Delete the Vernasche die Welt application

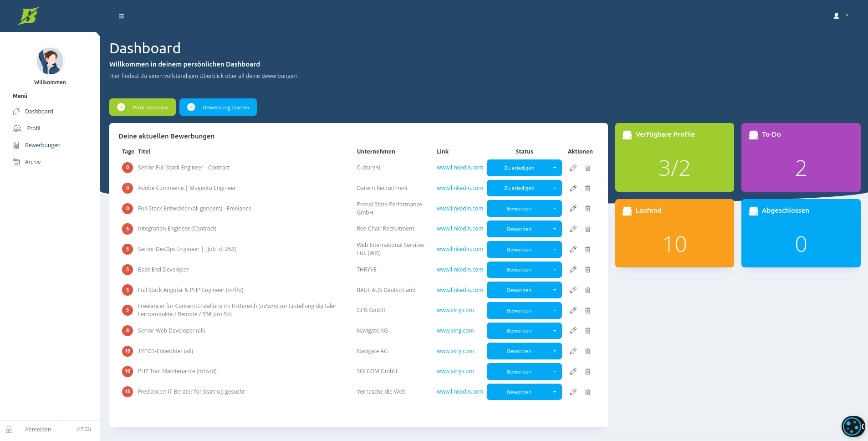point(587,392)
